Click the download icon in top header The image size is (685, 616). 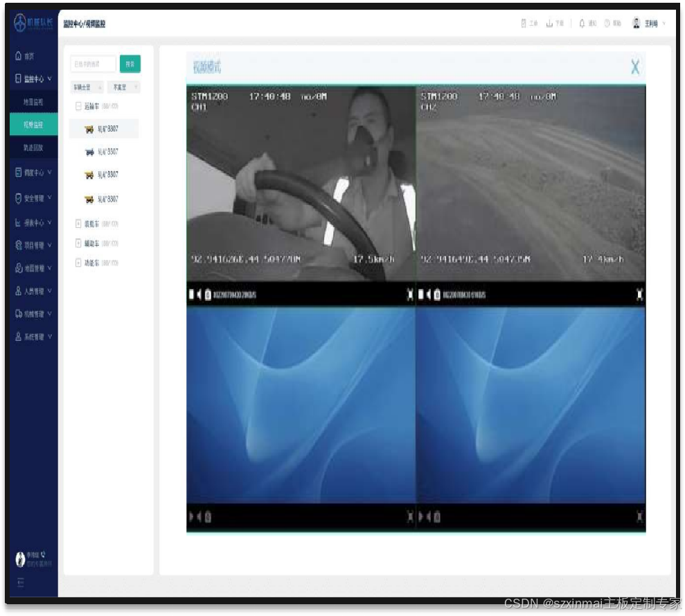pos(549,24)
